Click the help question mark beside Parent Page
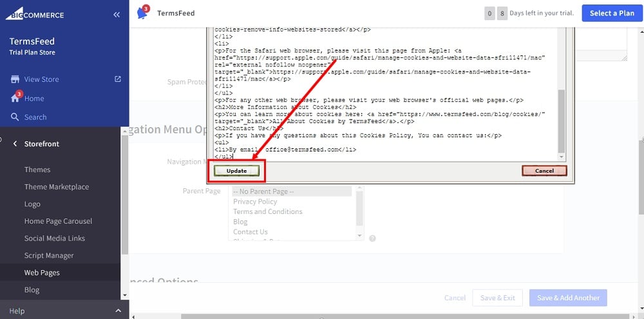Viewport: 644px width, 319px height. click(x=372, y=238)
